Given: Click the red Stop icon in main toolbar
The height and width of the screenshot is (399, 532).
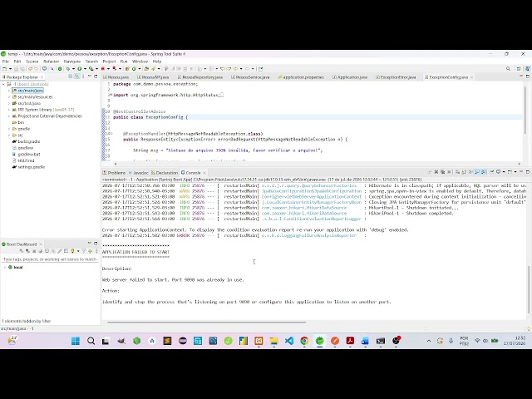Looking at the screenshot, I should click(103, 69).
